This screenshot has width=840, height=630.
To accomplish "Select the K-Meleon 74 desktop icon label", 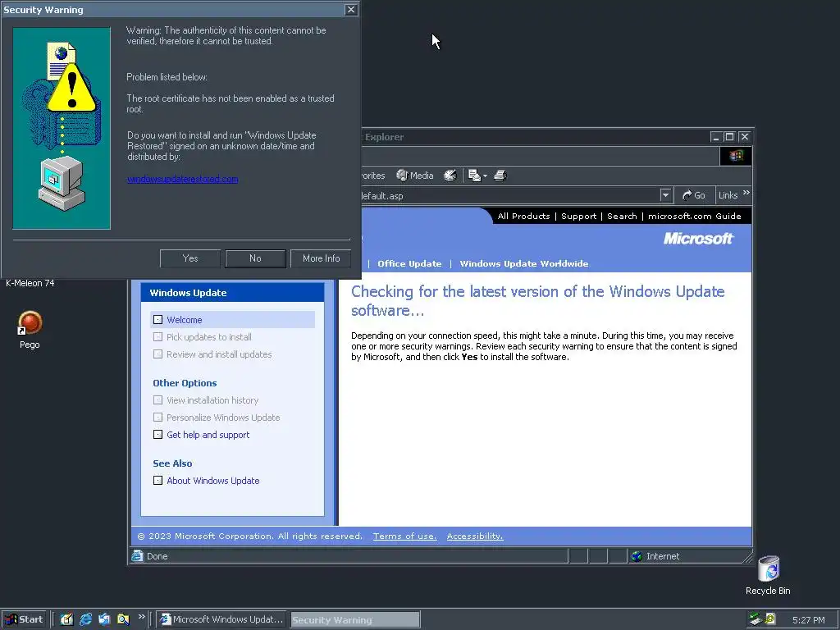I will [30, 283].
